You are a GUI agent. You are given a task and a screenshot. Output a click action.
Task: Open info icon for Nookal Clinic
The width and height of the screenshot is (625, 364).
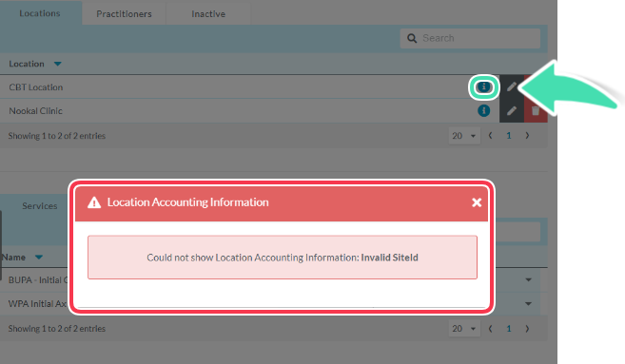click(483, 110)
